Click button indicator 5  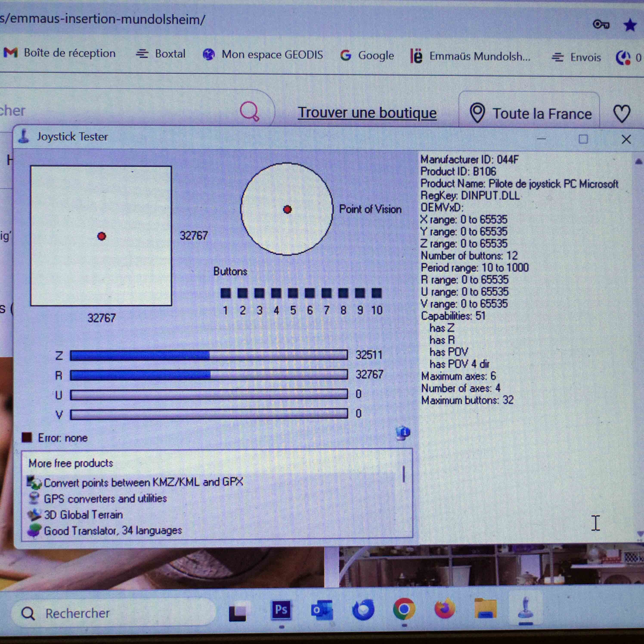pos(293,293)
